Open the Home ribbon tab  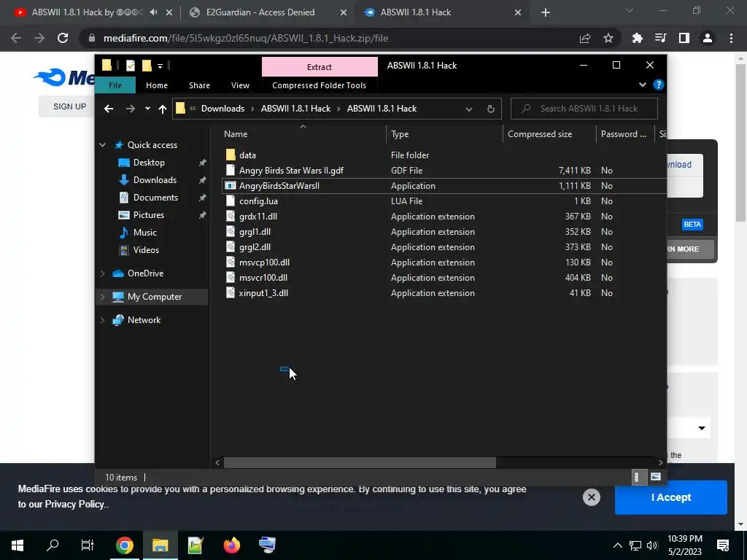tap(157, 85)
